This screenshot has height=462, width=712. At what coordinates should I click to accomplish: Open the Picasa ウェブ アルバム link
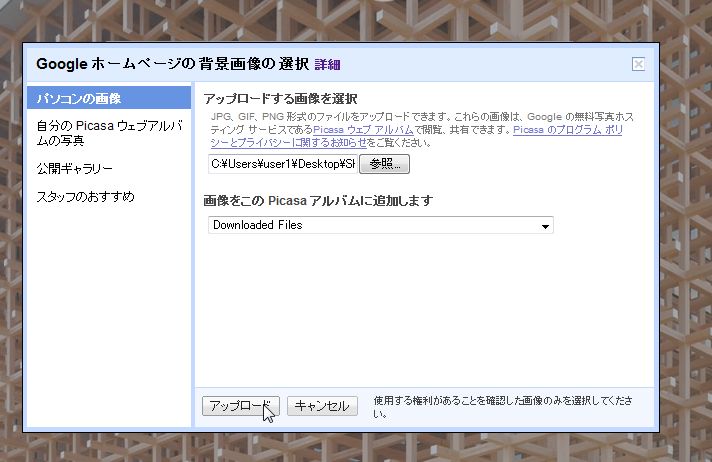click(363, 129)
